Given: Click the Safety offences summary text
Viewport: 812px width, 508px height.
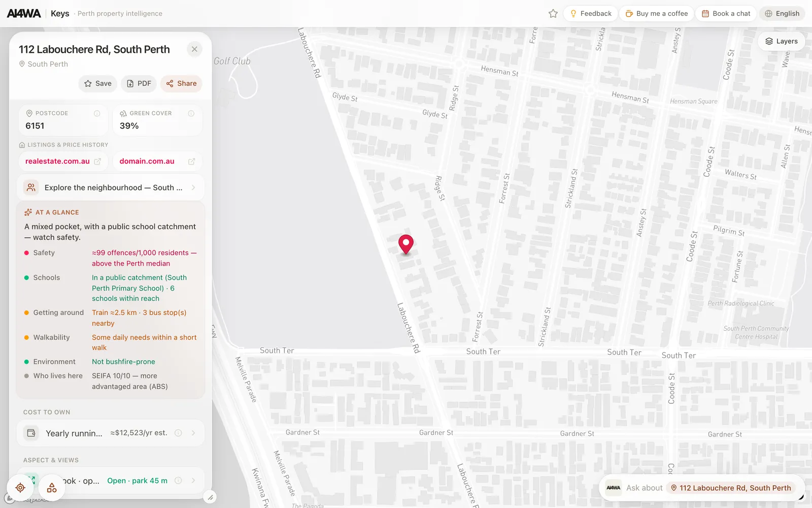Looking at the screenshot, I should point(144,258).
